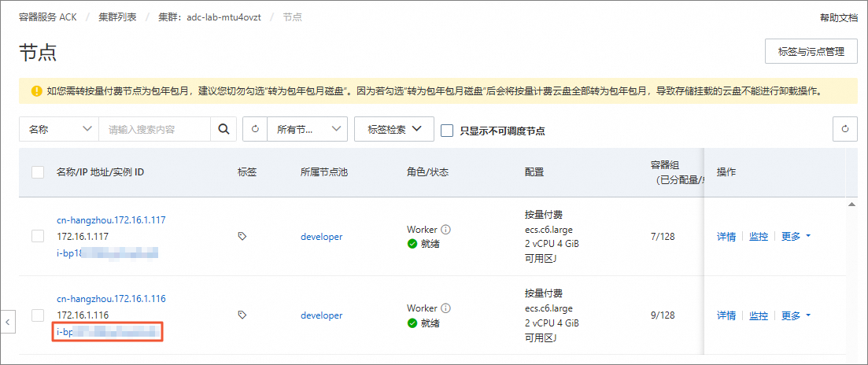This screenshot has height=365, width=868.
Task: Click the 9/128 pod count cell
Action: (x=663, y=315)
